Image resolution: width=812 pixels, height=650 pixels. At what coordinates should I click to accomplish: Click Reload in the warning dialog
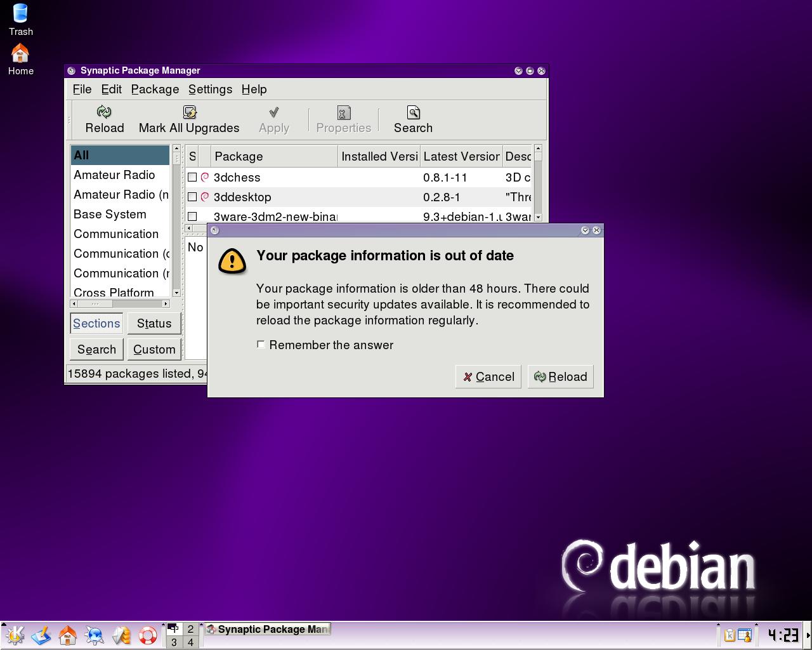(x=561, y=377)
